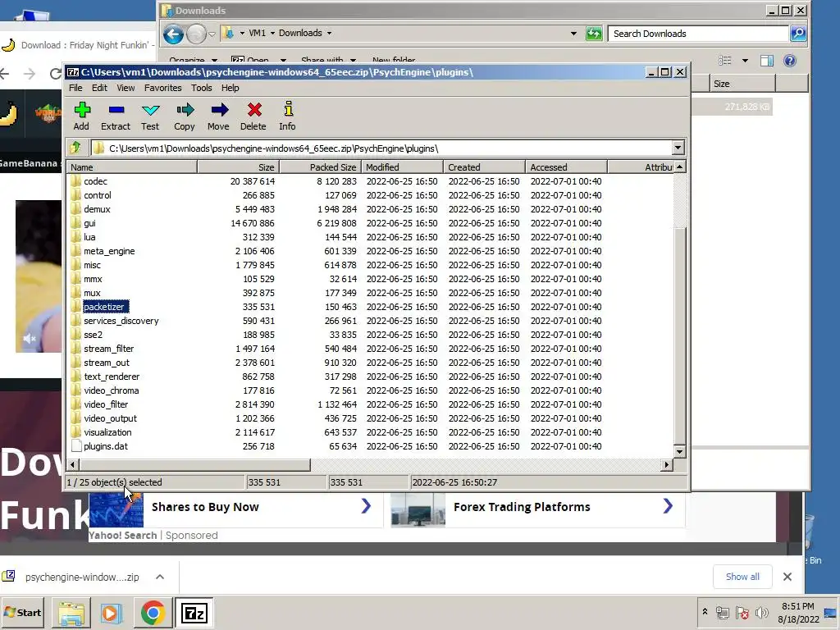Sort by the Packed Size column header
This screenshot has height=630, width=840.
tap(321, 167)
